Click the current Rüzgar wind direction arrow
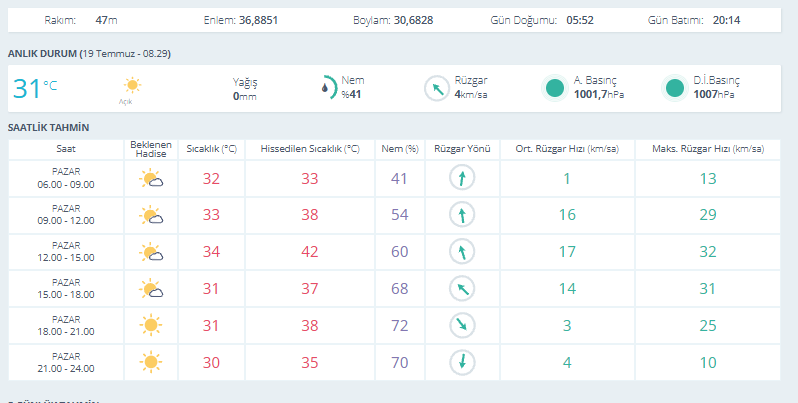Viewport: 798px width, 403px height. [437, 89]
